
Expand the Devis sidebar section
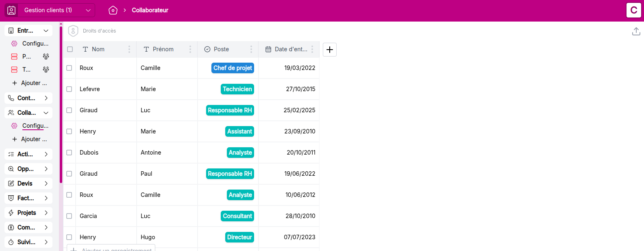pos(46,183)
